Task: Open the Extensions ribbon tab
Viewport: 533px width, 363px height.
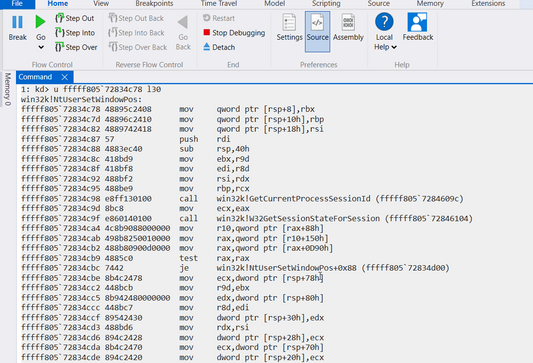Action: [x=488, y=4]
